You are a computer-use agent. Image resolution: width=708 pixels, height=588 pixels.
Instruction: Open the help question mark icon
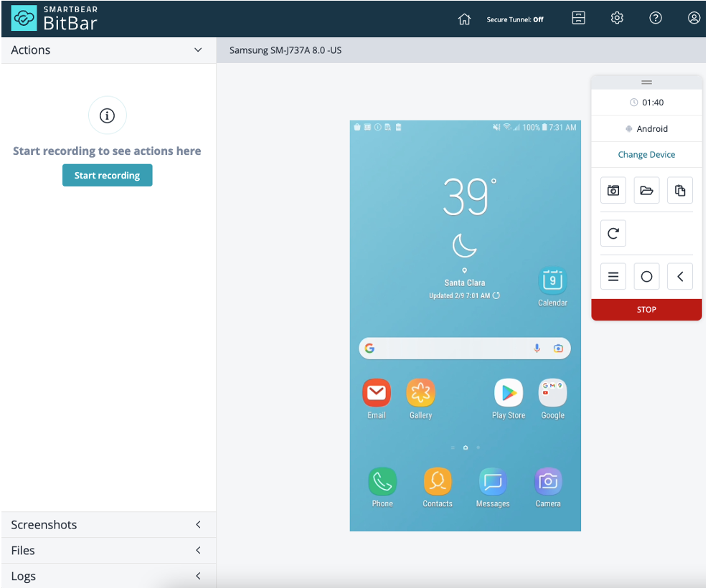point(655,19)
